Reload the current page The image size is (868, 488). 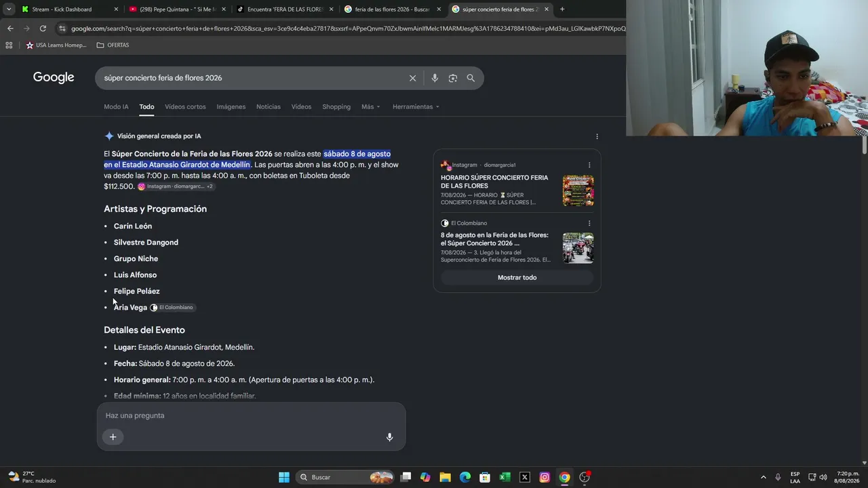click(43, 28)
